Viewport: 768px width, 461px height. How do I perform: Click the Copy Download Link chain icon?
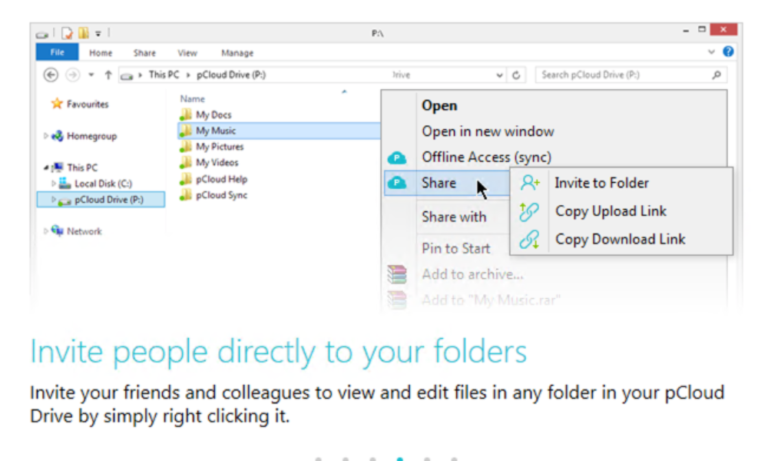(529, 240)
